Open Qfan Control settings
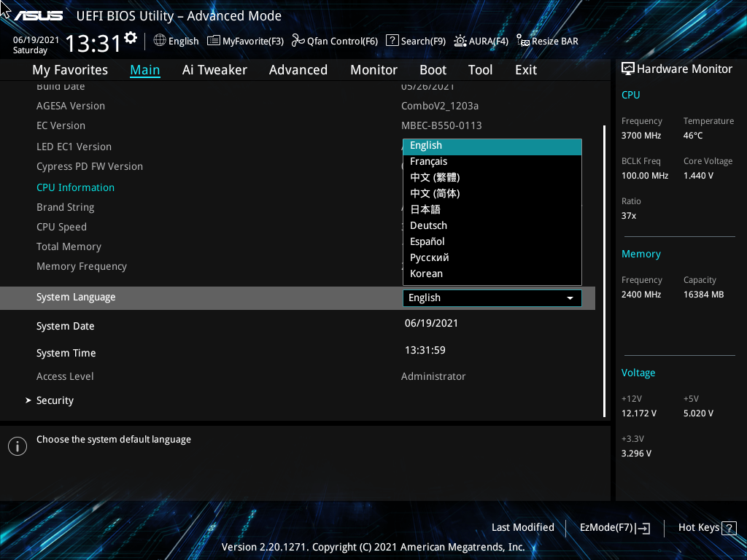747x560 pixels. tap(334, 41)
